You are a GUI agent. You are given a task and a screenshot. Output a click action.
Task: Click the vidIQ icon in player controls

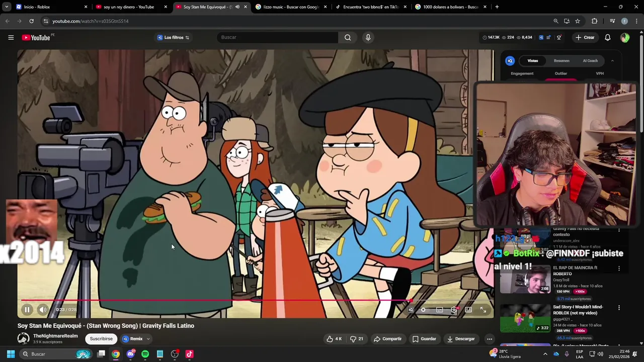click(411, 310)
